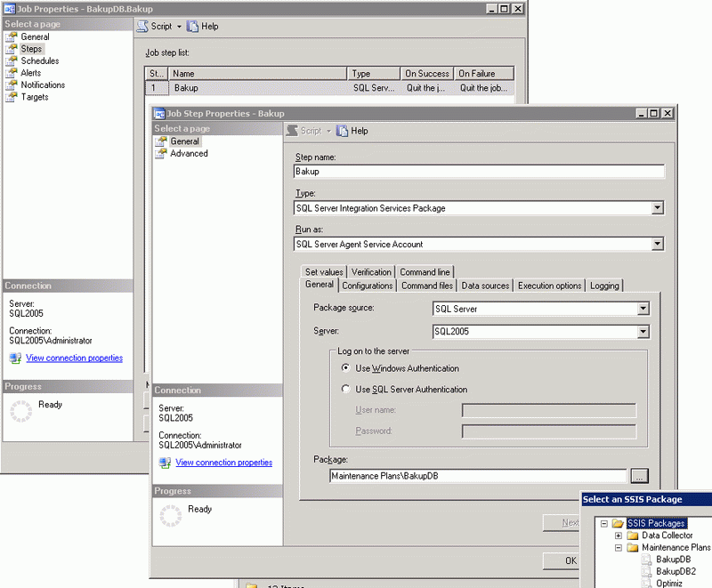Open the Script icon in Job Properties toolbar
The width and height of the screenshot is (712, 588).
pyautogui.click(x=142, y=27)
